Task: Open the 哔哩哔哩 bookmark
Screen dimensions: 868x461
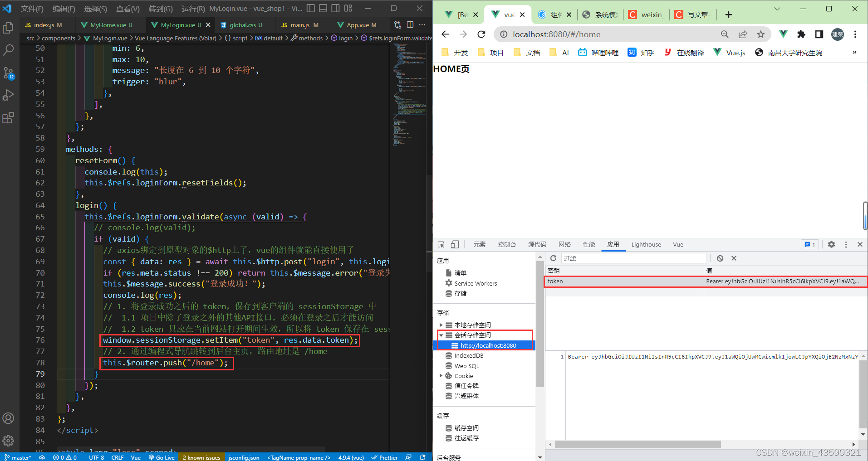Action: tap(598, 53)
